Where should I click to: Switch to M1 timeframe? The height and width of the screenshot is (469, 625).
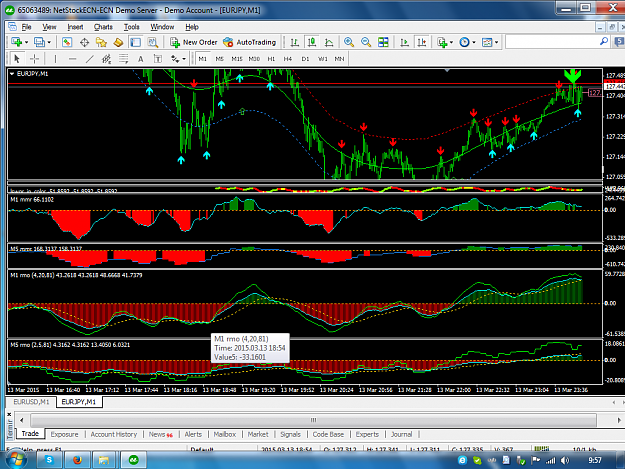point(203,59)
